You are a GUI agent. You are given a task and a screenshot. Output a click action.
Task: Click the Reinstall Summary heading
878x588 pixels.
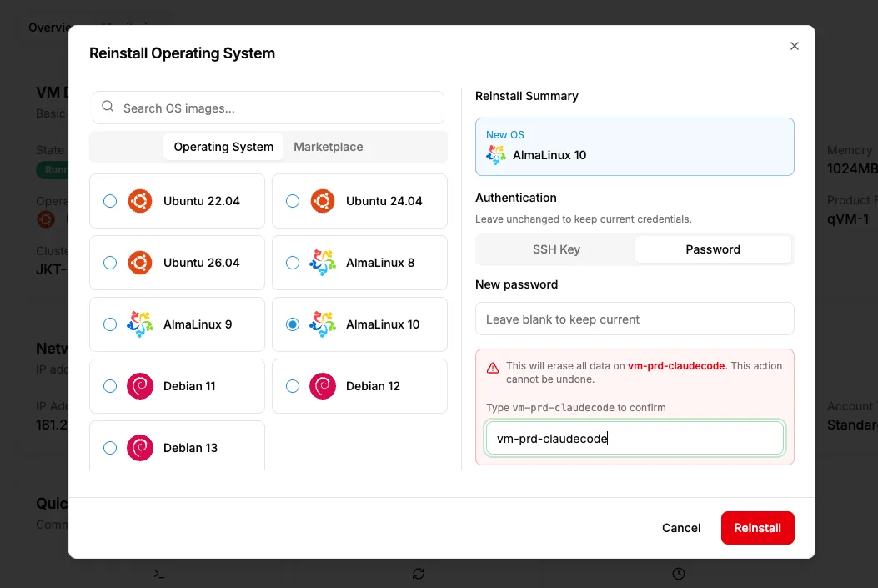pos(526,96)
